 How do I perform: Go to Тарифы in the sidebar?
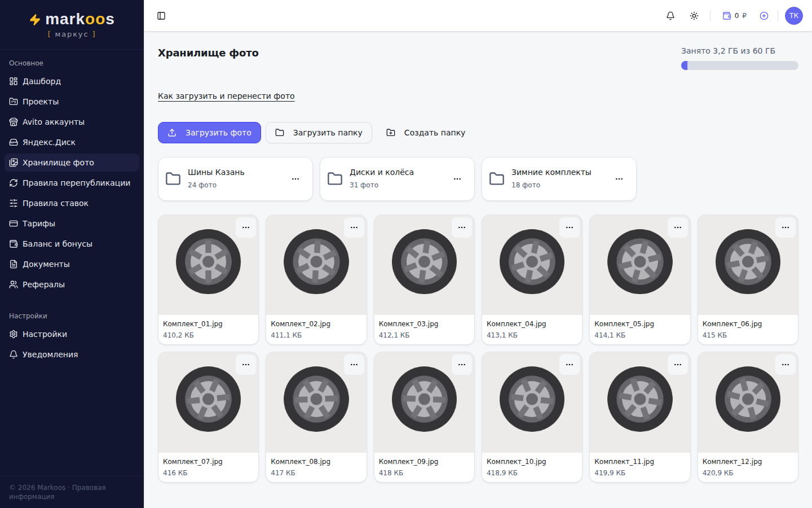click(72, 224)
